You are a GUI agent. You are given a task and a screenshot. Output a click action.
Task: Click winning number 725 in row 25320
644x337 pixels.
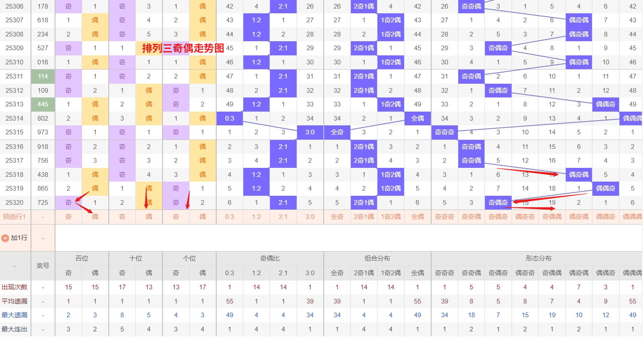[x=43, y=203]
